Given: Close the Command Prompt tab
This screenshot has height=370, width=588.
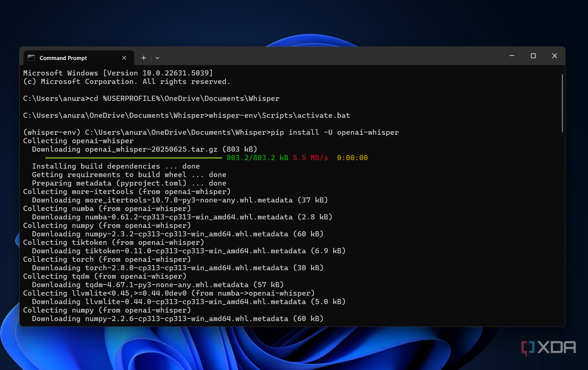Looking at the screenshot, I should tap(124, 58).
